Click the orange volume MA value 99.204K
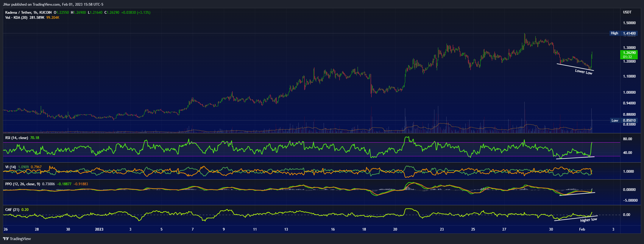Screen dimensions: 644x244 (53, 18)
